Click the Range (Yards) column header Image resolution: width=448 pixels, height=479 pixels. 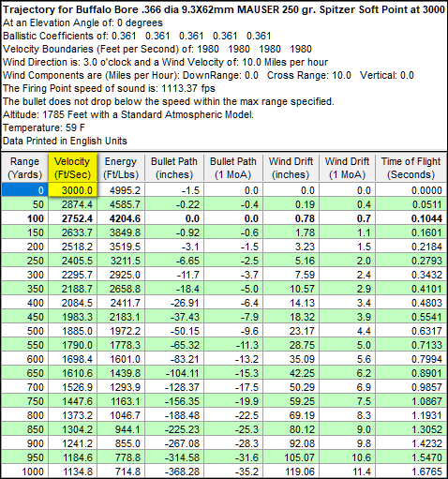24,168
